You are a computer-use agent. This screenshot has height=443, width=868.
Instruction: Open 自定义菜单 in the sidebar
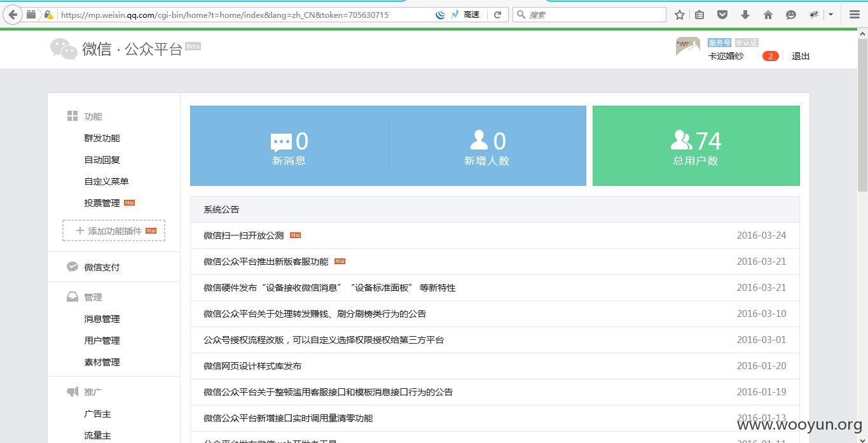coord(106,181)
